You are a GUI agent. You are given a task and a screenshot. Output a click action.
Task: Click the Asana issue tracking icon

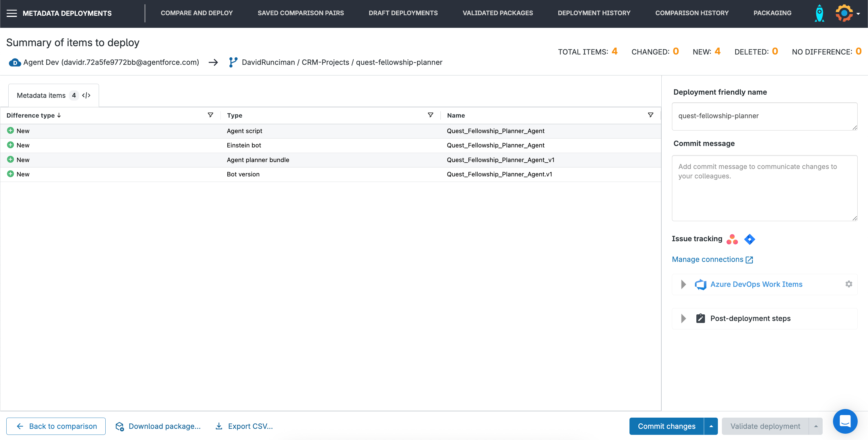(732, 239)
